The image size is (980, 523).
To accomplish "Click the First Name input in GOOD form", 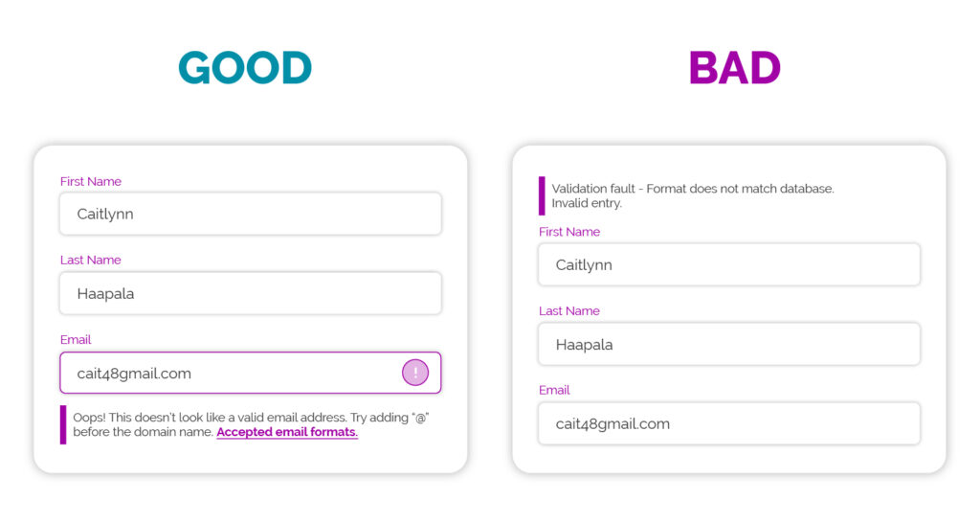I will pyautogui.click(x=250, y=214).
